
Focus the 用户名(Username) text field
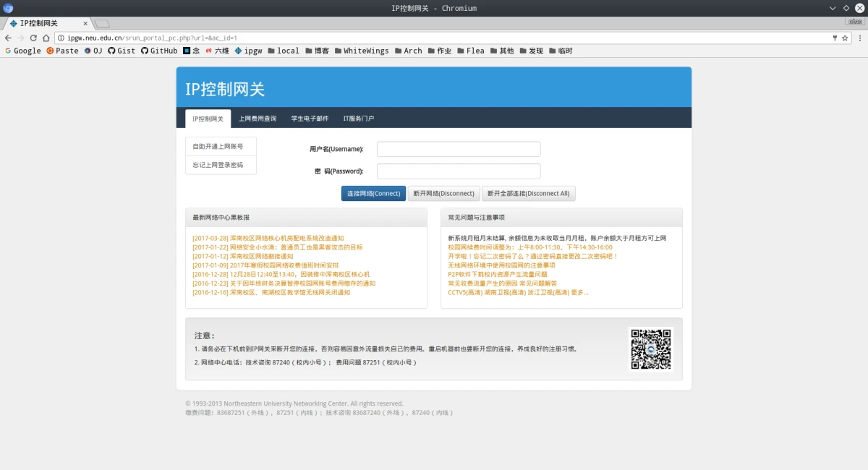tap(459, 149)
